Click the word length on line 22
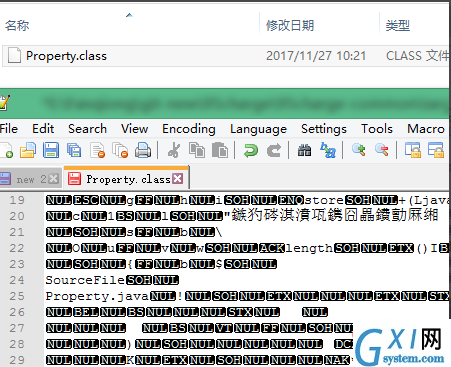 coord(309,248)
